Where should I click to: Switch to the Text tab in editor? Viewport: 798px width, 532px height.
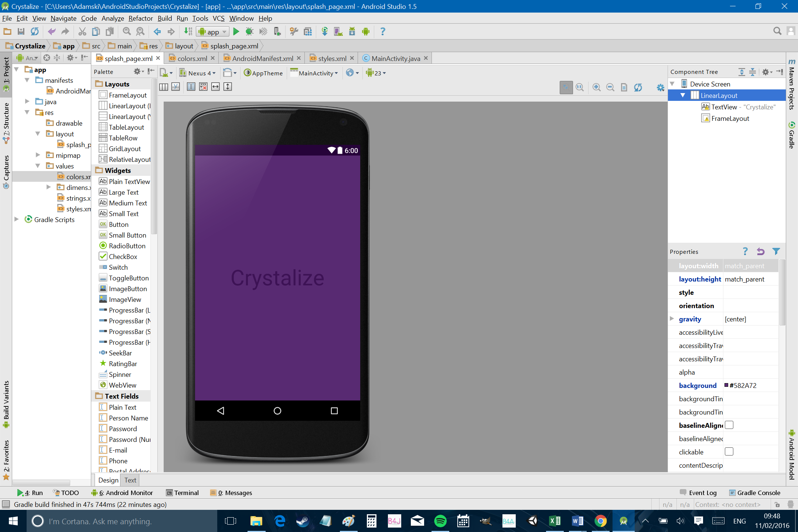point(129,480)
